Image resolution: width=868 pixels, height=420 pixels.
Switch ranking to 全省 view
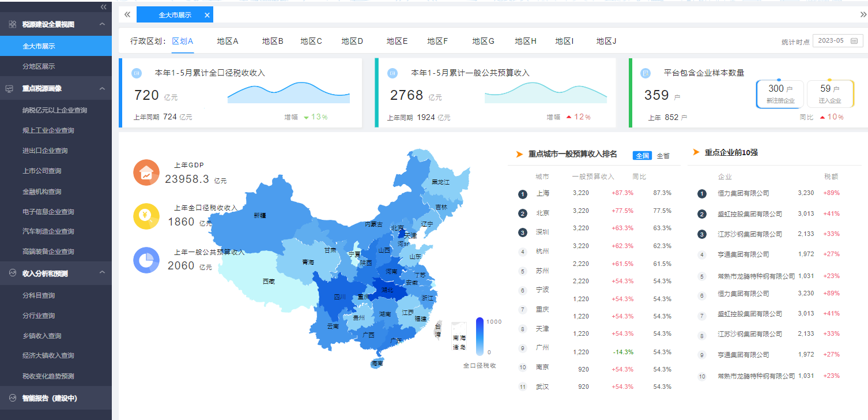coord(663,156)
